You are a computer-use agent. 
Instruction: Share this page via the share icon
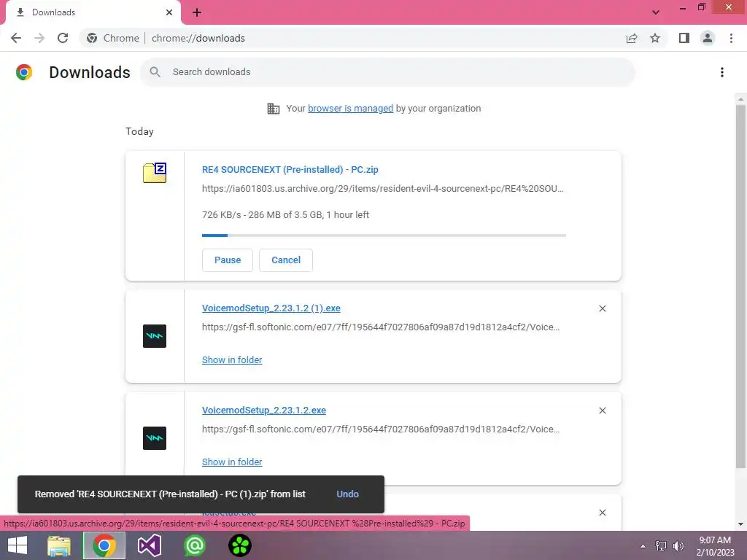click(x=632, y=38)
